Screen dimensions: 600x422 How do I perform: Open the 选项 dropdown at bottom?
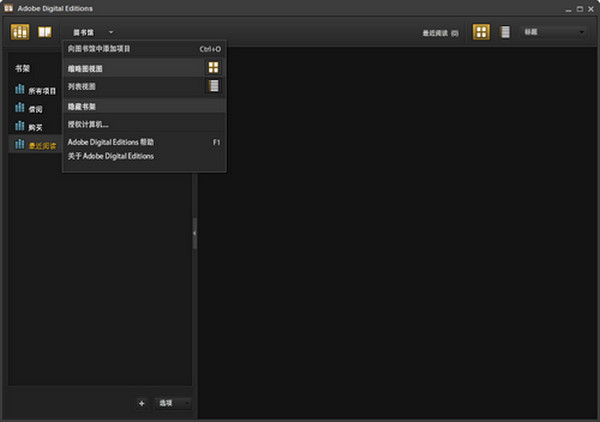pyautogui.click(x=173, y=403)
